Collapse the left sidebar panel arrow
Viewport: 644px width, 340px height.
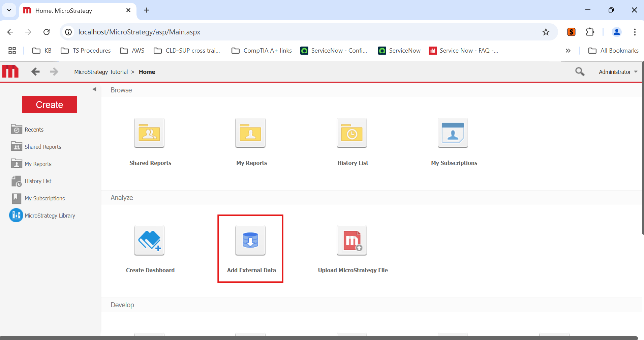(x=94, y=89)
